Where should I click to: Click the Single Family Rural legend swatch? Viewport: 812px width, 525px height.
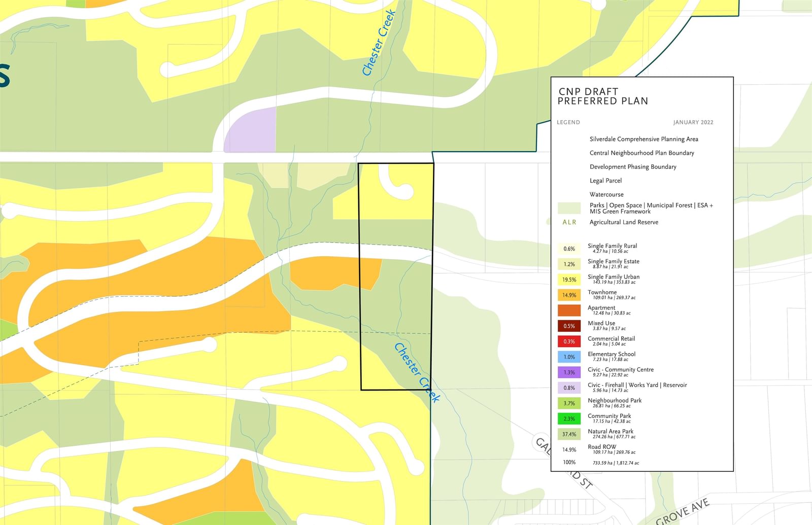tap(569, 249)
